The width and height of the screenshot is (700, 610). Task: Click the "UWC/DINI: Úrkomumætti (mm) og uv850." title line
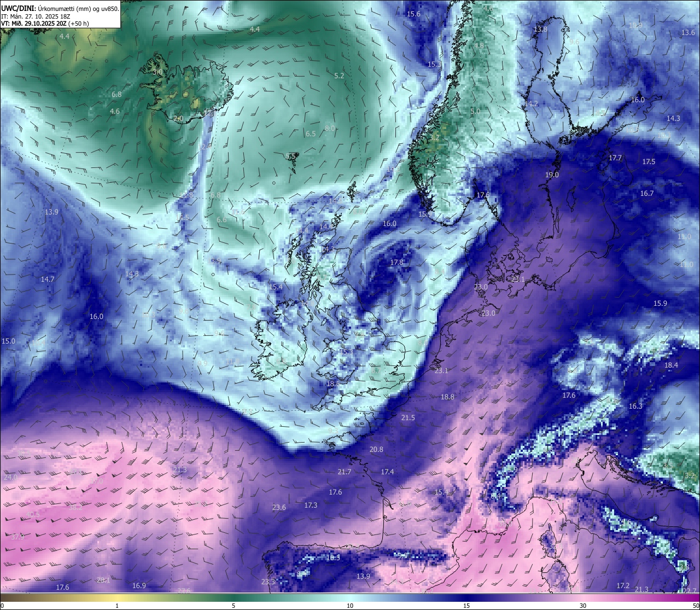[60, 9]
